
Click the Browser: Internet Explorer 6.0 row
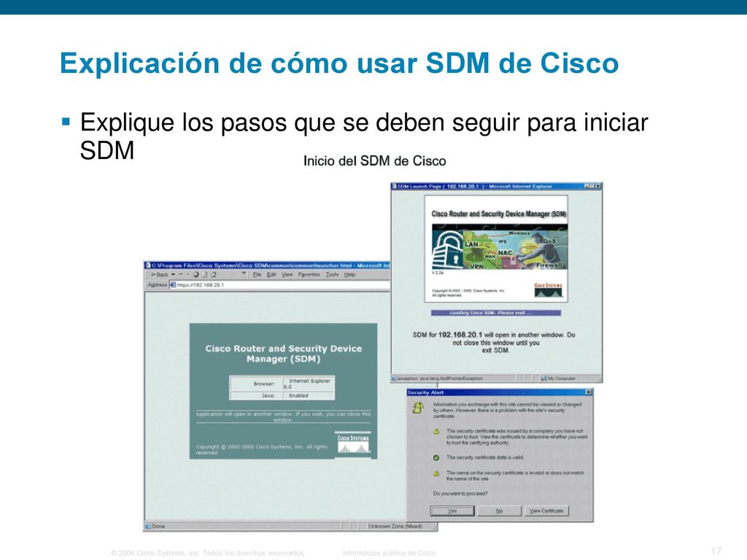pyautogui.click(x=282, y=384)
